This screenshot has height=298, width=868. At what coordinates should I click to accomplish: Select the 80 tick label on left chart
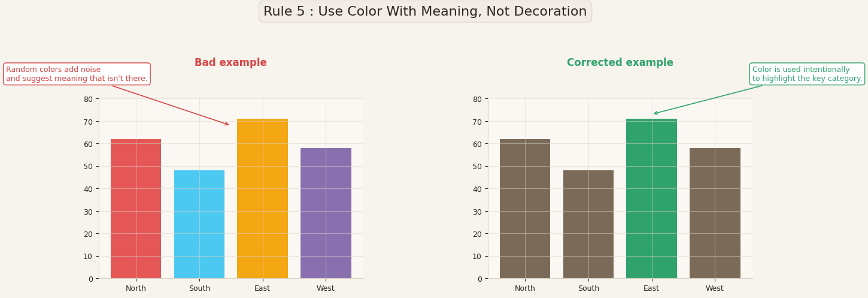[x=88, y=99]
